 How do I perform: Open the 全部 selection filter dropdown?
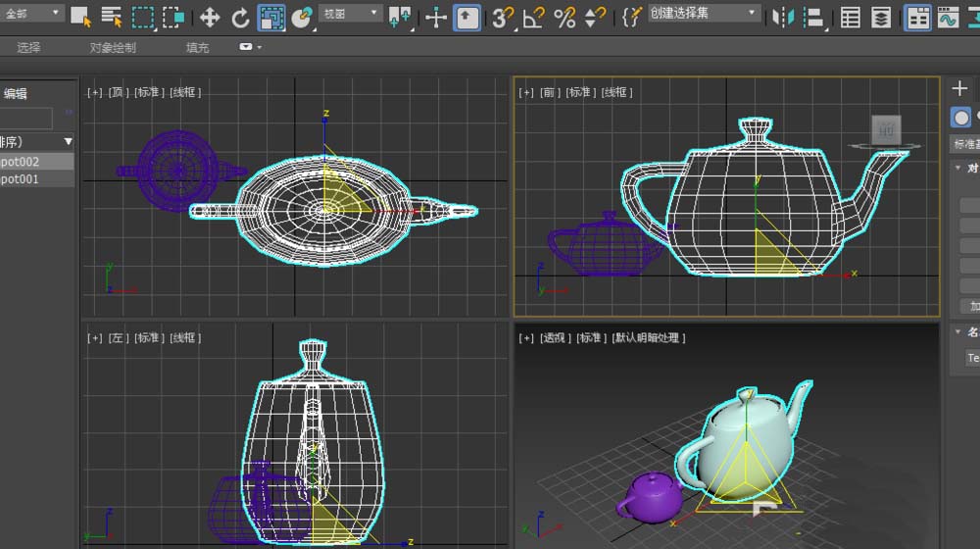click(32, 14)
